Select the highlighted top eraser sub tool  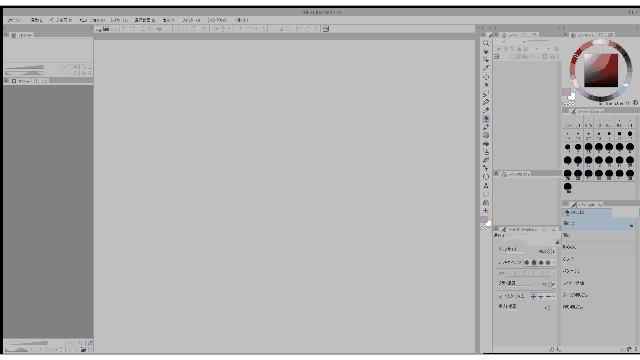click(599, 224)
